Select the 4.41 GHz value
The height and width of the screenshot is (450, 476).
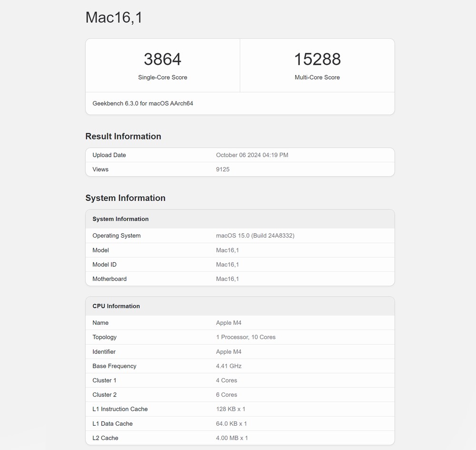click(x=229, y=366)
